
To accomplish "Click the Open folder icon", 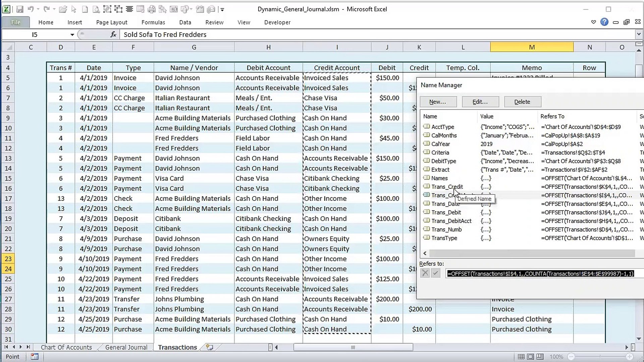I will pos(63,9).
